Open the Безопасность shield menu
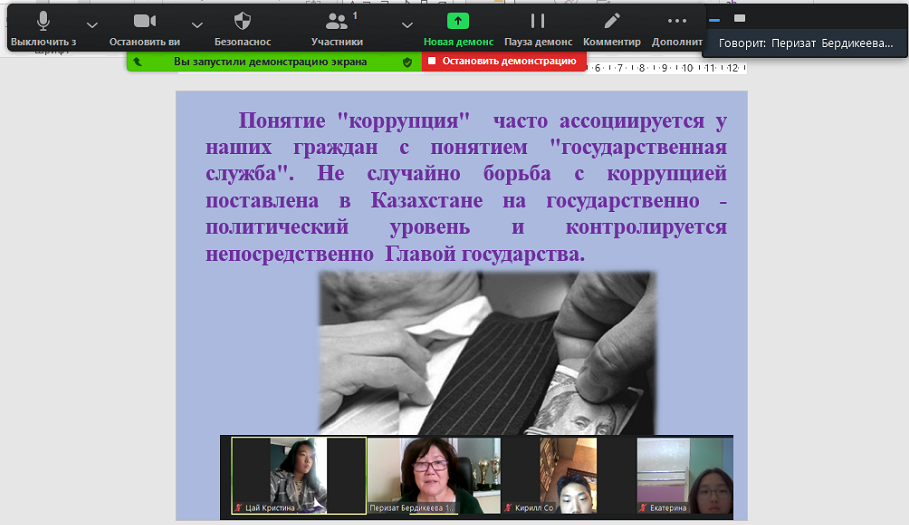 pyautogui.click(x=242, y=22)
